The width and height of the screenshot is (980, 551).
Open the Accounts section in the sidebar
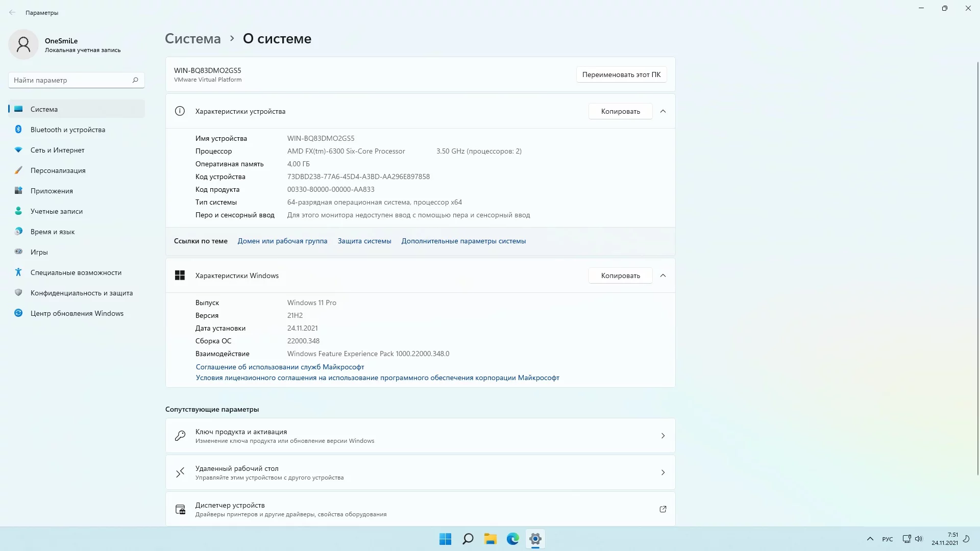coord(56,211)
